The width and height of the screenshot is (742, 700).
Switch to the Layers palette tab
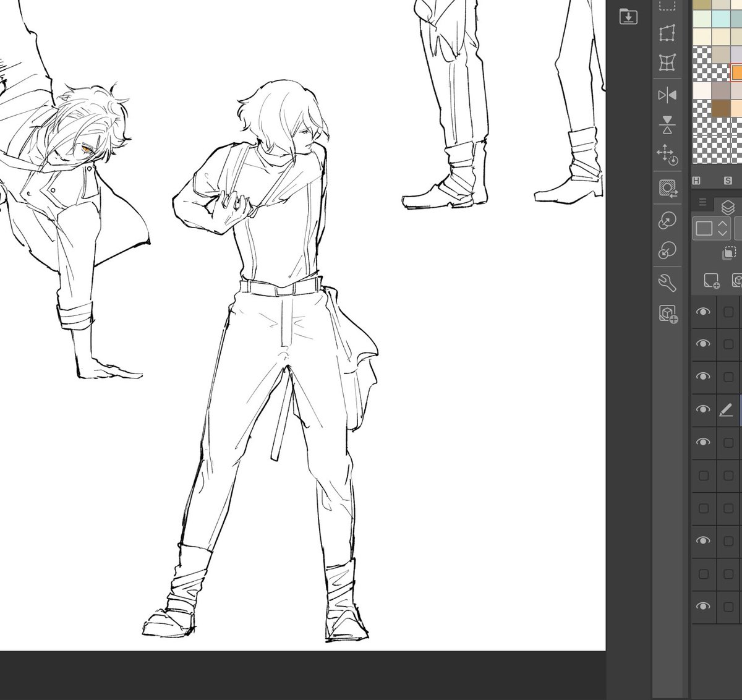point(728,207)
